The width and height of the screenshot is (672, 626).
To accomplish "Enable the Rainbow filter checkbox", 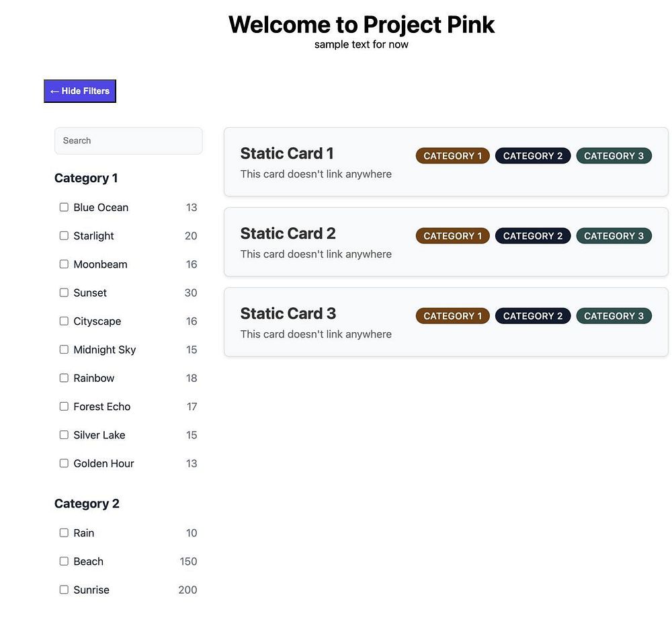I will pos(64,378).
